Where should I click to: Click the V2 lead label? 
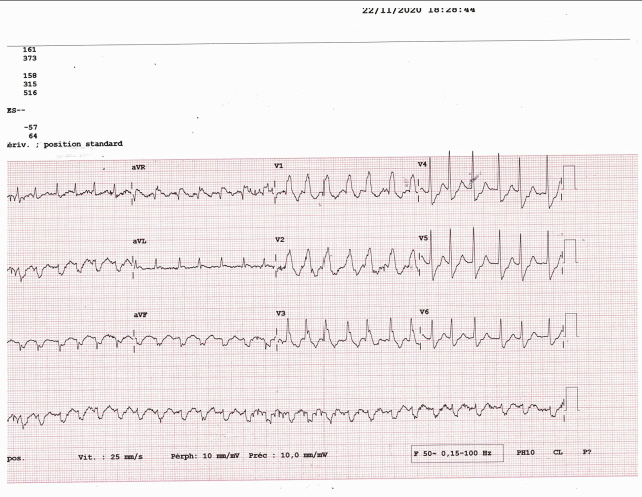tap(280, 239)
